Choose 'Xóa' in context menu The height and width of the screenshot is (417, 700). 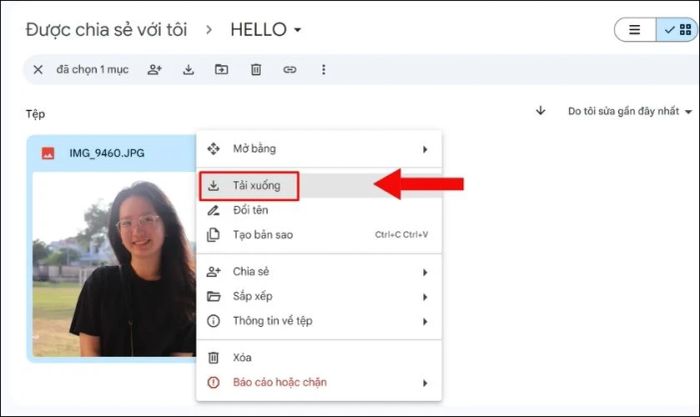[319, 357]
